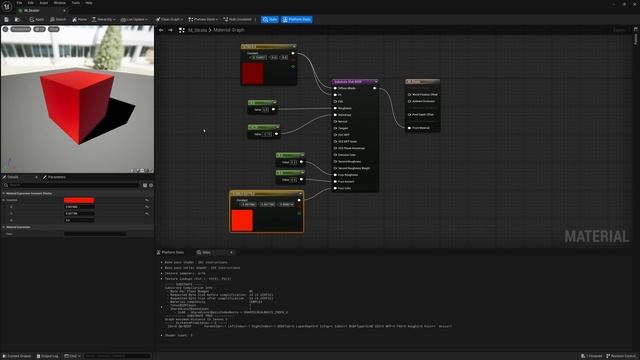Screen dimensions: 640x360
Task: Open the Perspective view mode dropdown
Action: 20,29
